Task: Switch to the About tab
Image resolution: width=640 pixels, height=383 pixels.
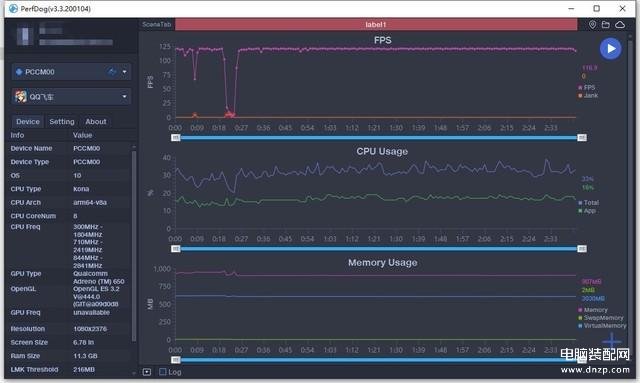Action: click(96, 122)
